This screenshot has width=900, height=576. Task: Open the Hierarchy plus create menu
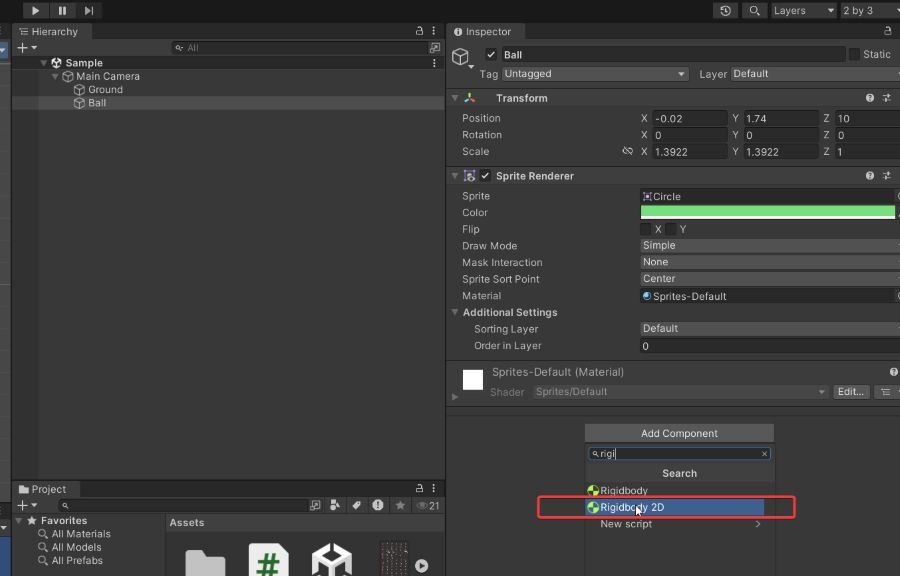coord(26,48)
